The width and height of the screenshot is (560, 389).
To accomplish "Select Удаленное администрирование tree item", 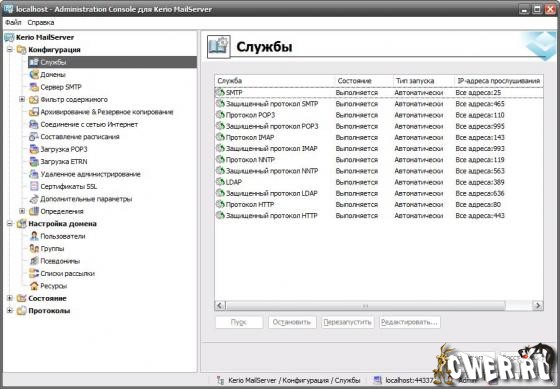I will pyautogui.click(x=90, y=174).
